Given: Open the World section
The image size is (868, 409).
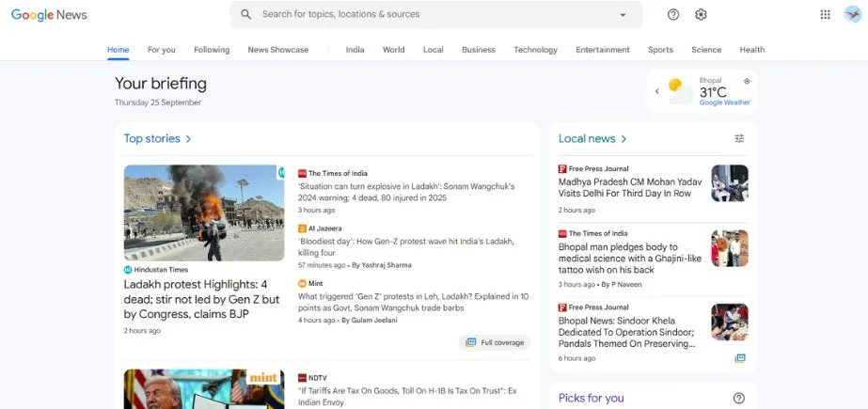Looking at the screenshot, I should [x=394, y=50].
